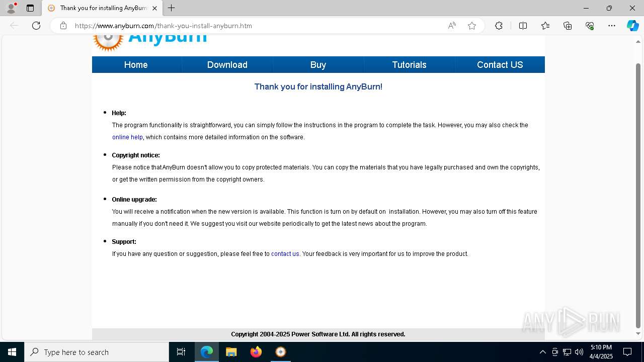The image size is (644, 362).
Task: Click the 'Thank you for installing AnyBurn!' heading
Action: [x=318, y=86]
